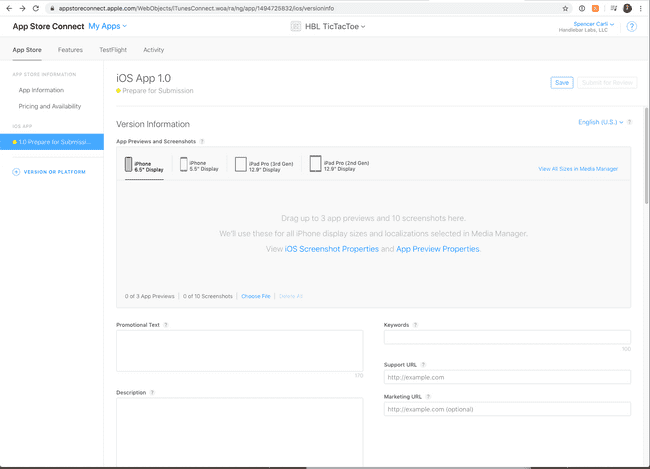650x469 pixels.
Task: Bookmark this page with the star icon
Action: coord(565,8)
